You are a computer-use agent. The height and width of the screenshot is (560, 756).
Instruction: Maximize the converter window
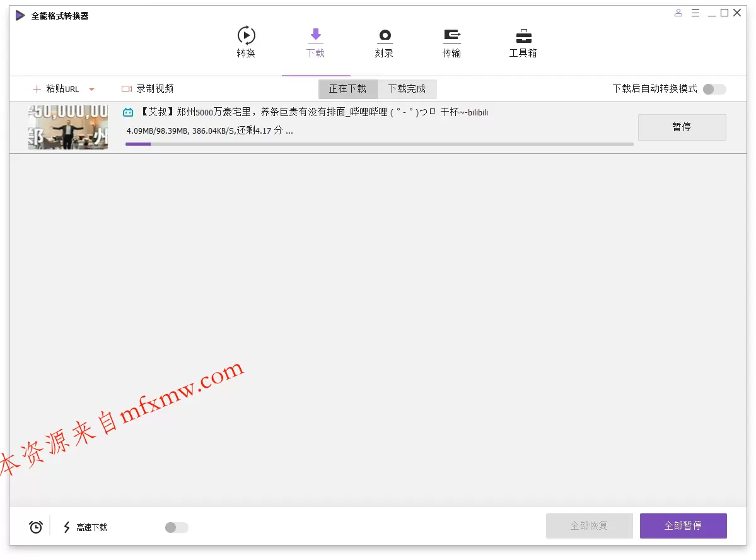point(724,13)
